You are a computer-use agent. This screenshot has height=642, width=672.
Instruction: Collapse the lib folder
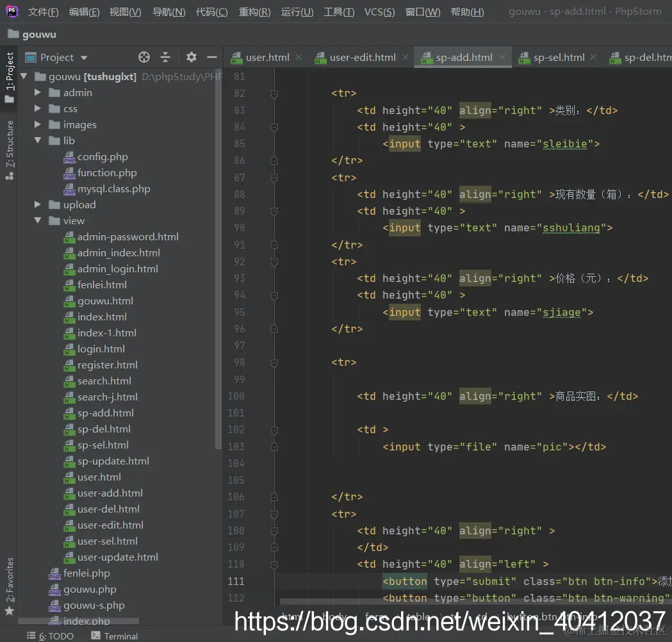pyautogui.click(x=38, y=140)
